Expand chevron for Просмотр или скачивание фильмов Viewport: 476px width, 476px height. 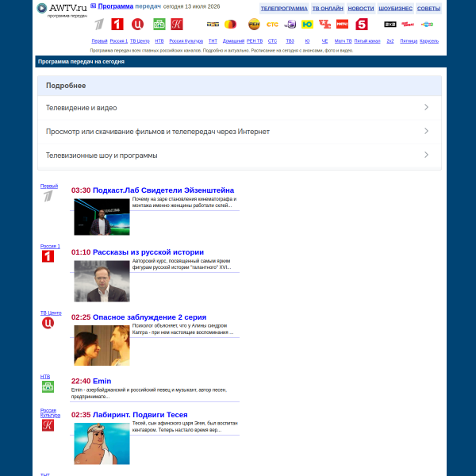coord(426,131)
